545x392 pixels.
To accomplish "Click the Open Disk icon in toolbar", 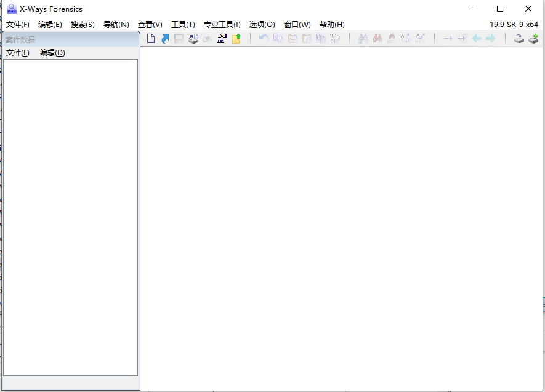I will click(193, 39).
